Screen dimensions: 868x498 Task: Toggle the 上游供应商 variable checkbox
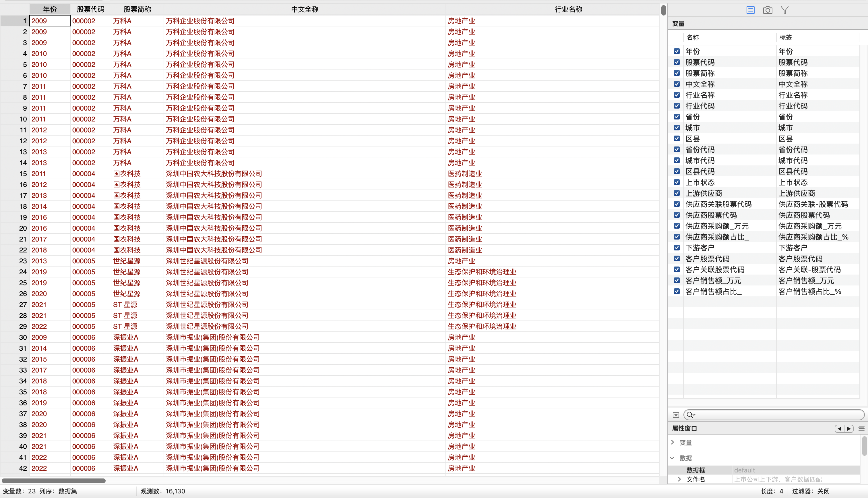pyautogui.click(x=677, y=193)
